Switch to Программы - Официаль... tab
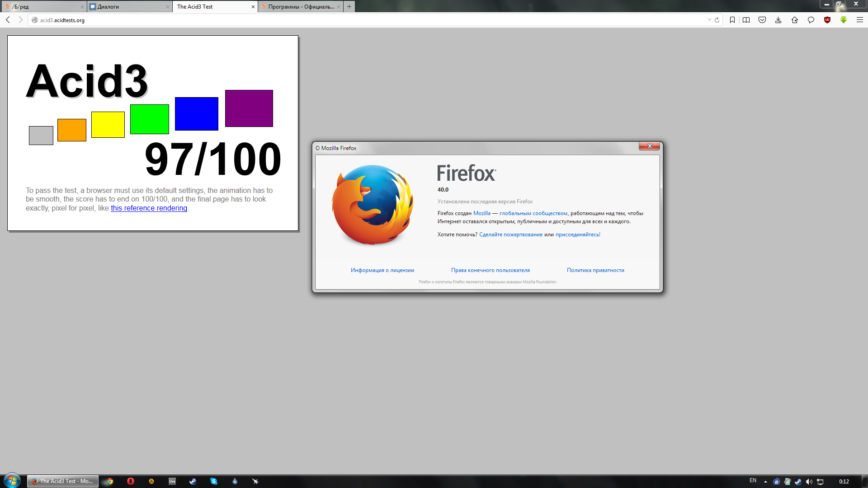This screenshot has width=868, height=488. point(300,7)
